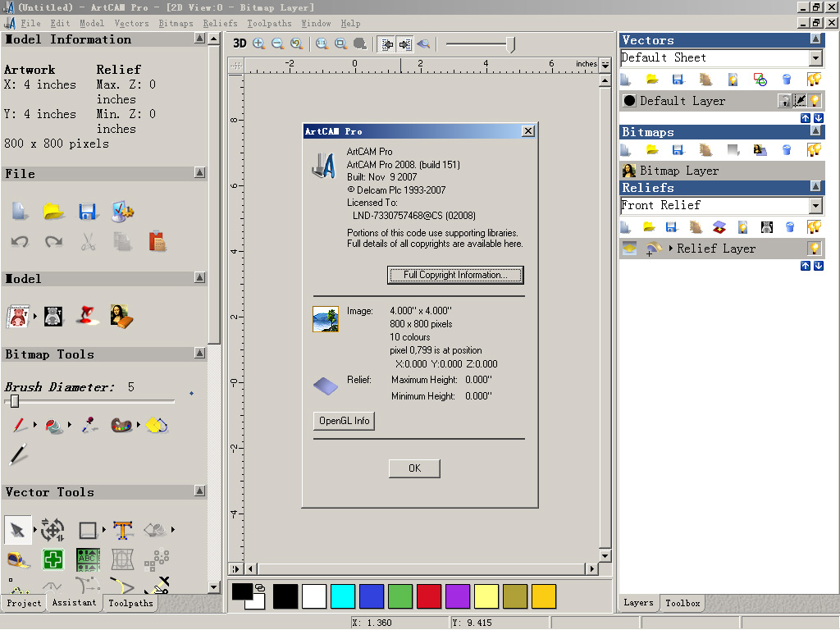Open the Toolpaths menu

tap(269, 24)
